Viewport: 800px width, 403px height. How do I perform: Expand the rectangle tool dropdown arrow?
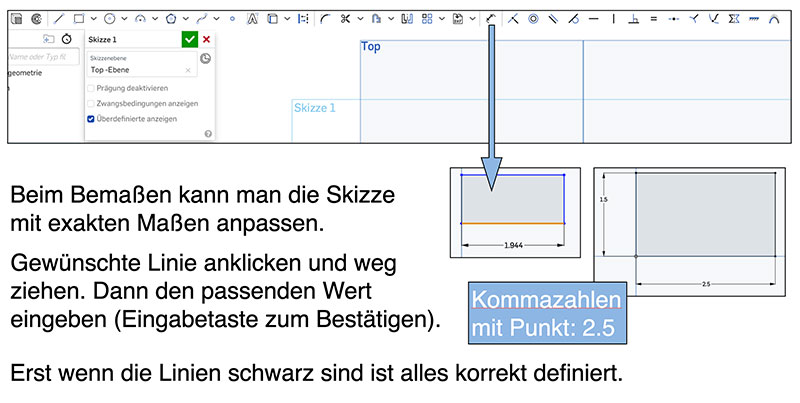pos(93,18)
